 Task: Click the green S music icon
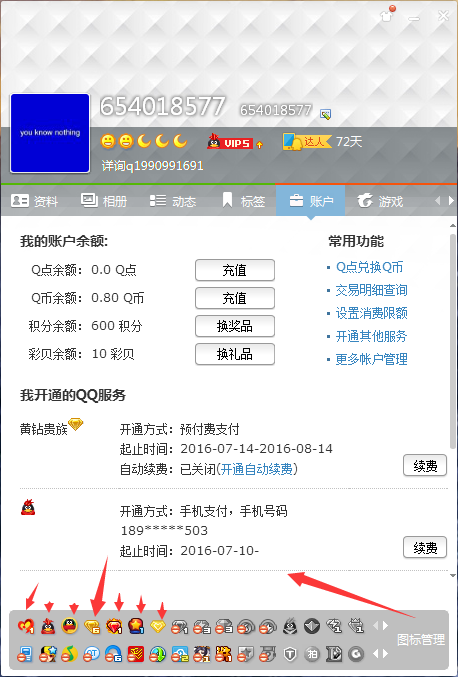click(69, 655)
